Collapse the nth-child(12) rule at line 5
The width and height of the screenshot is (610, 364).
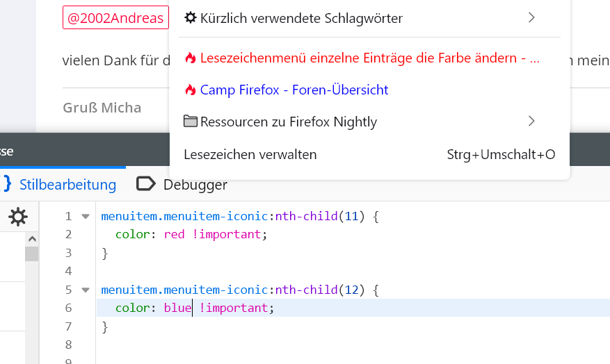(86, 289)
